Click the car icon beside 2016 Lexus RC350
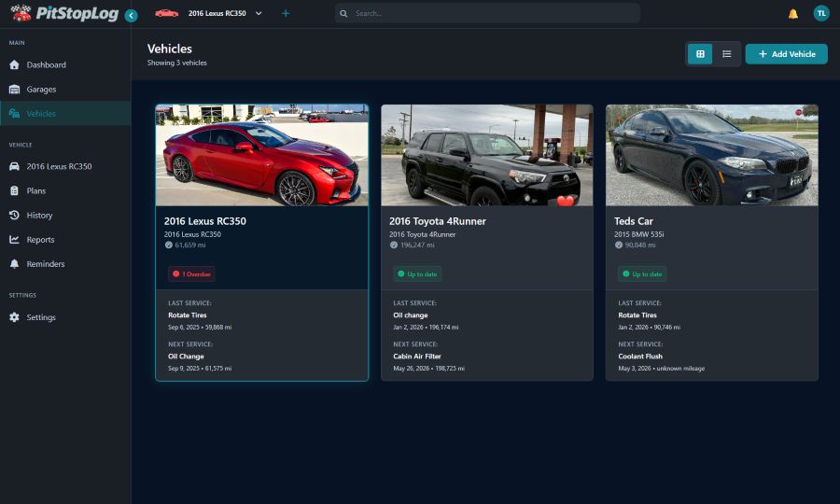Screen dimensions: 840x504 [x=14, y=166]
